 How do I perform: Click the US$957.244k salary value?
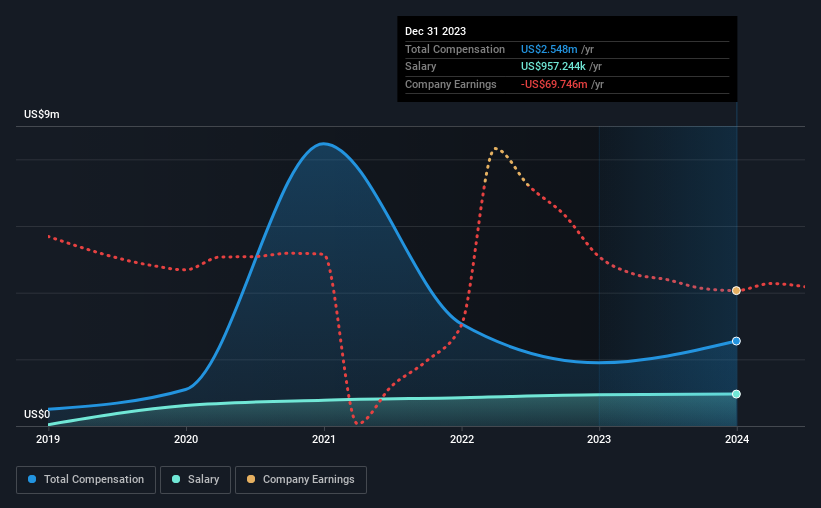[553, 67]
